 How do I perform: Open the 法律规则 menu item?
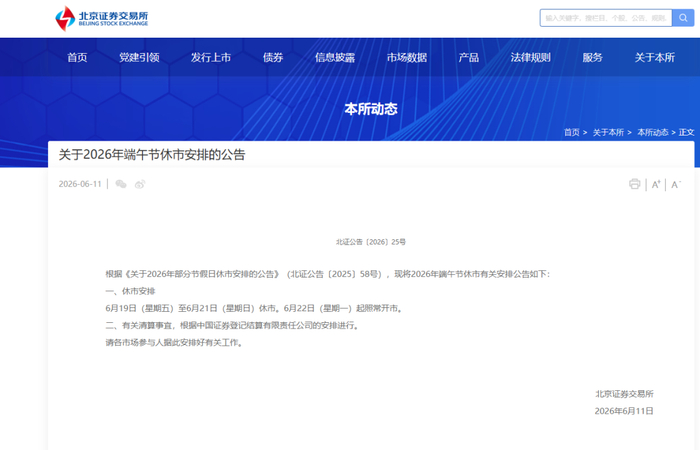[x=530, y=57]
